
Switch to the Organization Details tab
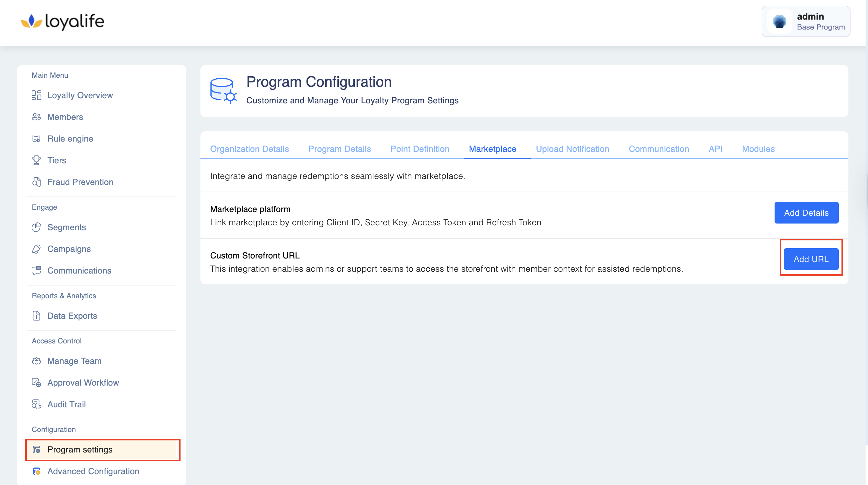click(249, 149)
